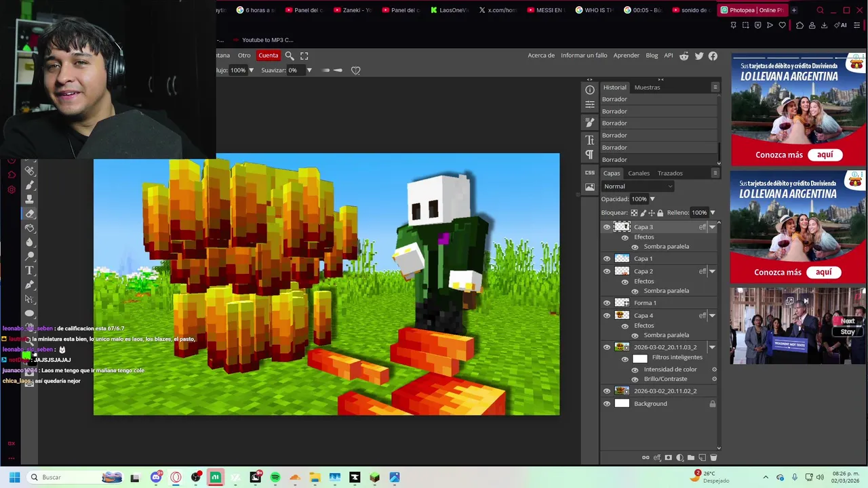The width and height of the screenshot is (868, 488).
Task: Collapse effects arrow on Capa 2
Action: click(x=712, y=271)
